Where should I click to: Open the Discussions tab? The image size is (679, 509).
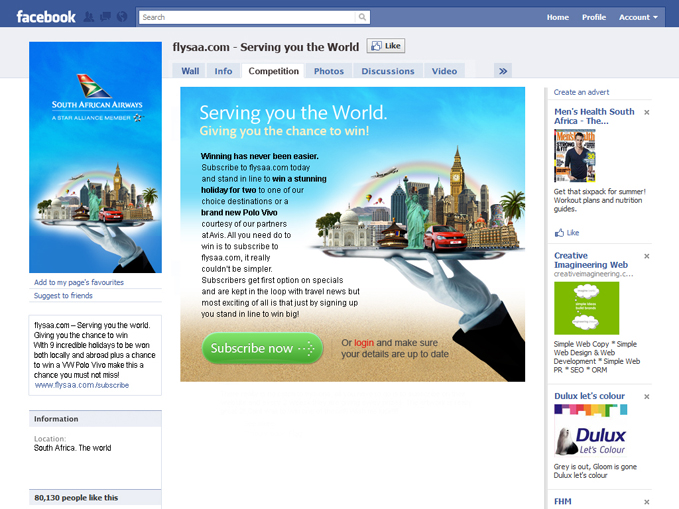(388, 71)
